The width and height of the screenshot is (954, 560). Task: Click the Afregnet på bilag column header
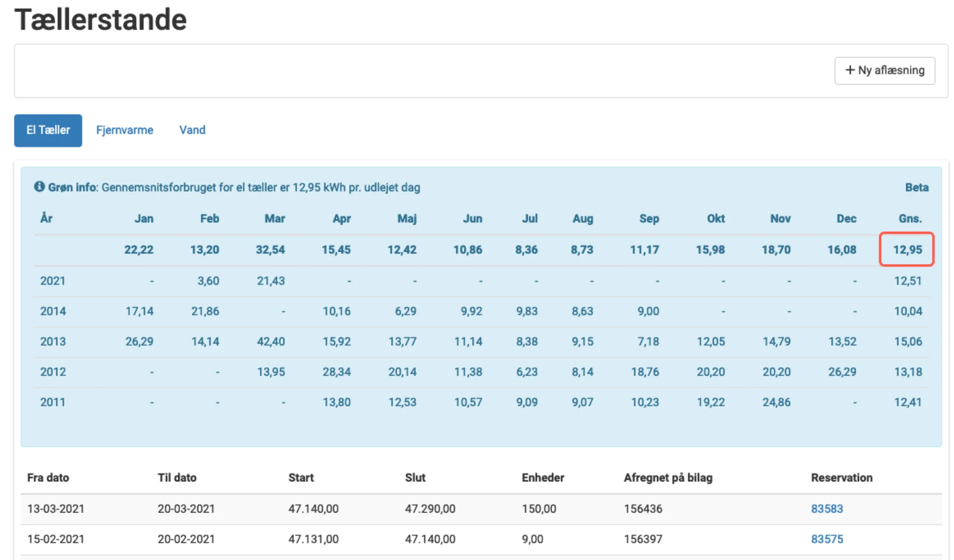(x=668, y=477)
